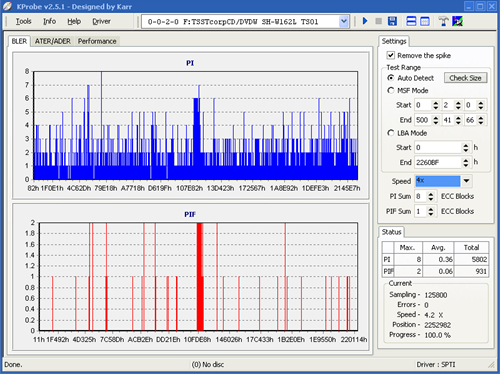Select the LBA Mode radio button
500x374 pixels.
click(391, 133)
